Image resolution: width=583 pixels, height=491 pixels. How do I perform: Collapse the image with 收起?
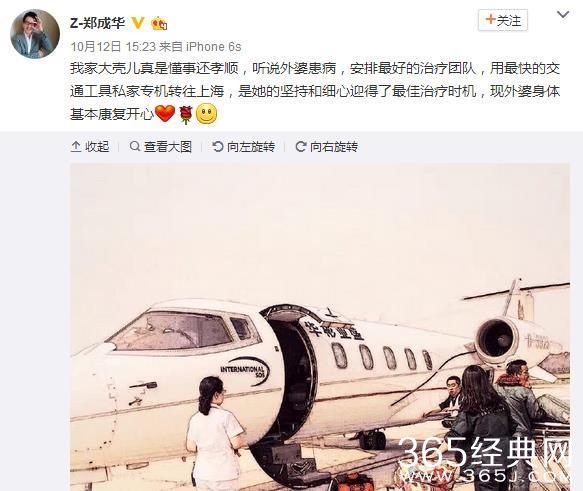click(x=90, y=147)
